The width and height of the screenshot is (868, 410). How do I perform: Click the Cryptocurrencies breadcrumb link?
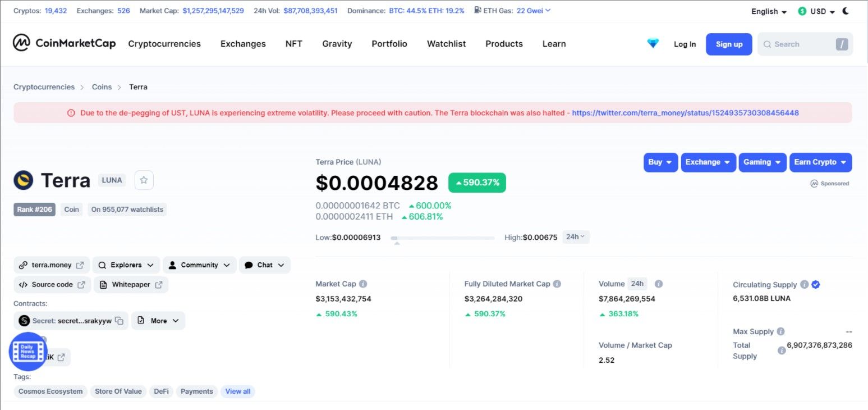(x=44, y=87)
